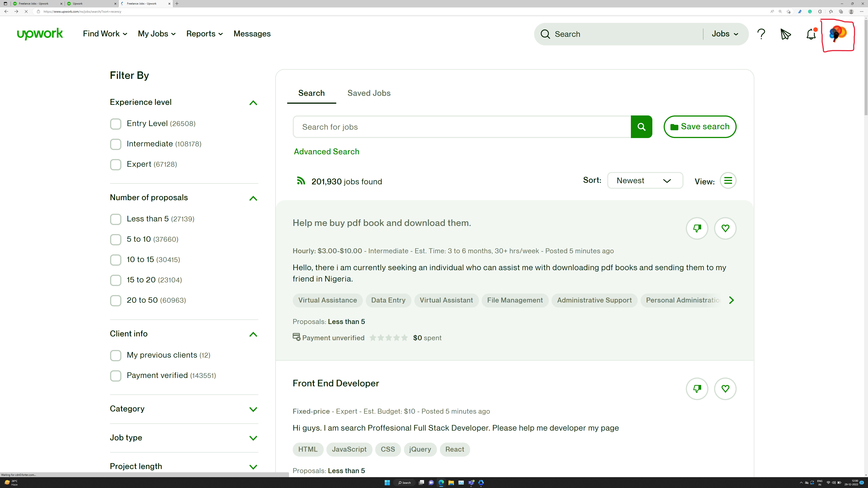Expand the Job type filter section
This screenshot has width=868, height=488.
tap(253, 438)
